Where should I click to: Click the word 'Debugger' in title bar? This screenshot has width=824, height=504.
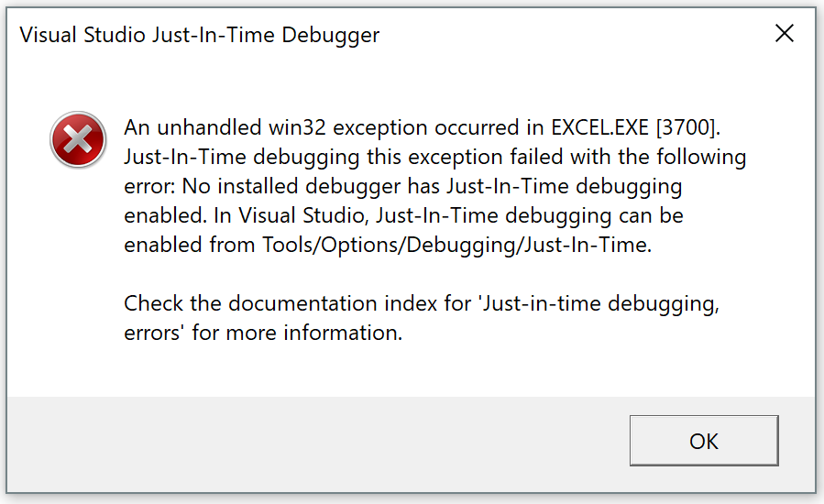(331, 37)
